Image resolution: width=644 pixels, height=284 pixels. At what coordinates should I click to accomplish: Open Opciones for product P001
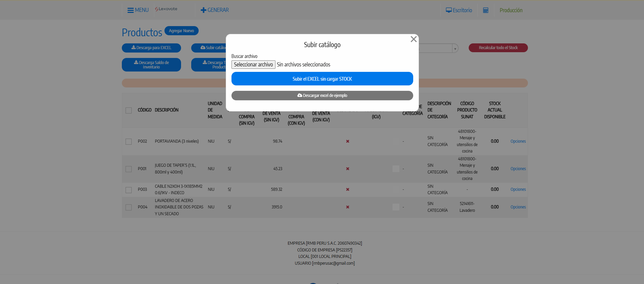pyautogui.click(x=518, y=169)
